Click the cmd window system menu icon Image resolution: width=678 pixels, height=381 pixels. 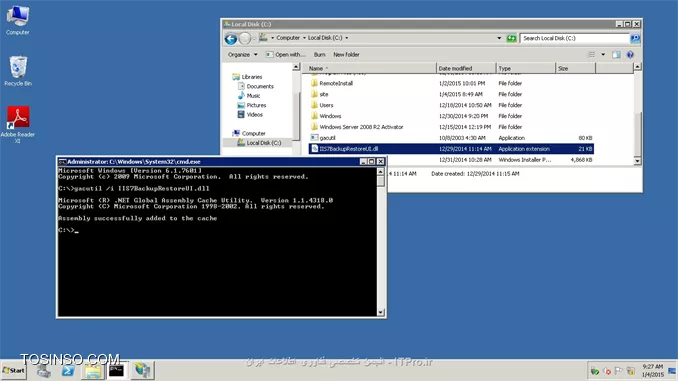point(62,162)
